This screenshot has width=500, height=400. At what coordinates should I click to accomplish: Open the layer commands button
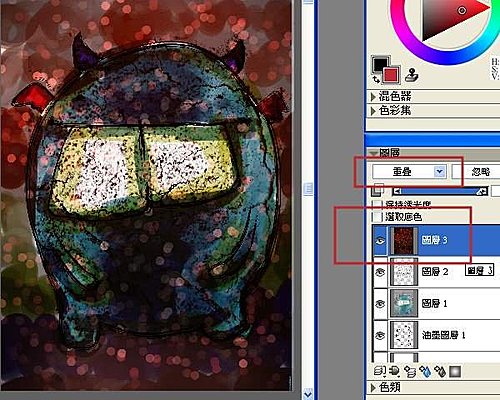click(x=380, y=371)
